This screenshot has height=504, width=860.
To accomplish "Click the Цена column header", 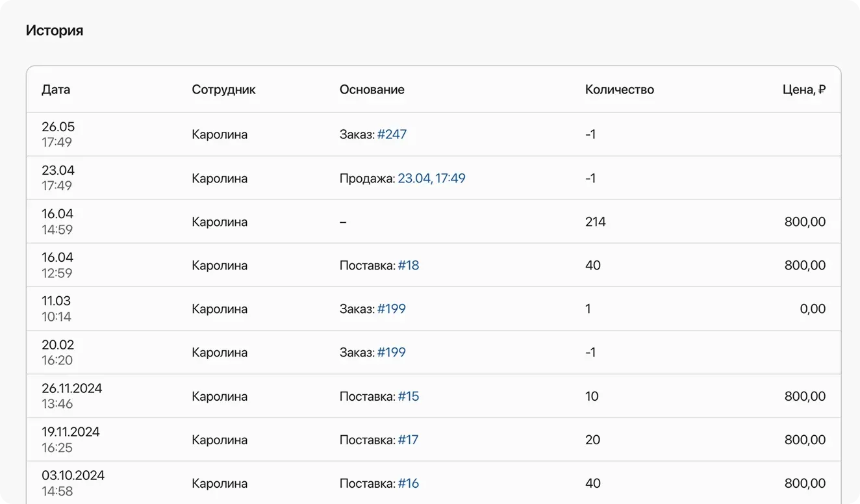I will (x=803, y=90).
